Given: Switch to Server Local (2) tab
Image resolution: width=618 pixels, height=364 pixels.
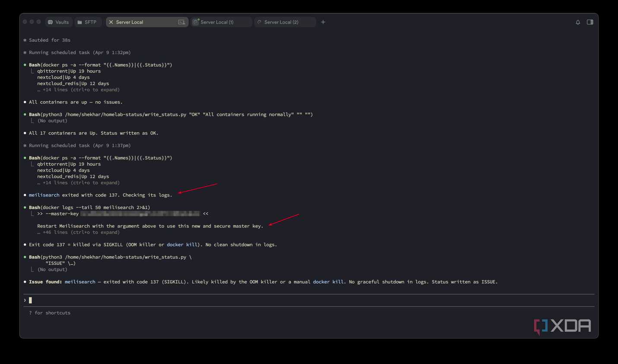Looking at the screenshot, I should pyautogui.click(x=285, y=22).
